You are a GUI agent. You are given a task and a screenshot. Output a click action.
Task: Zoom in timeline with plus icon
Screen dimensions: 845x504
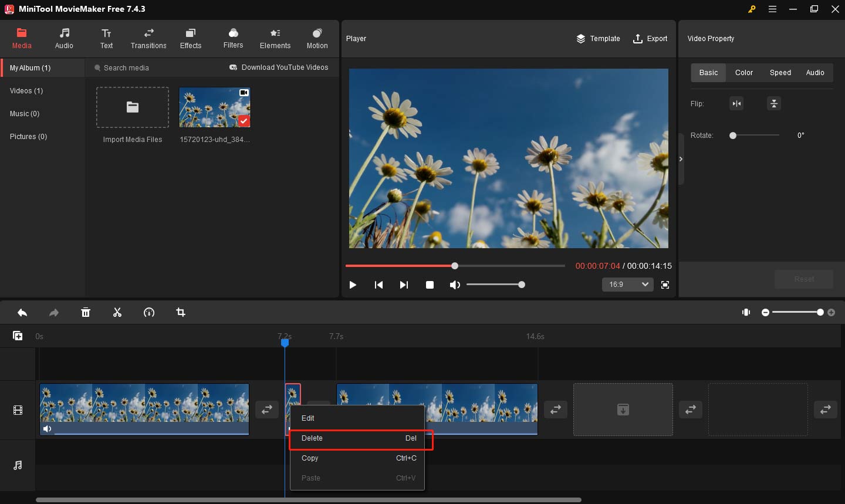(x=831, y=313)
